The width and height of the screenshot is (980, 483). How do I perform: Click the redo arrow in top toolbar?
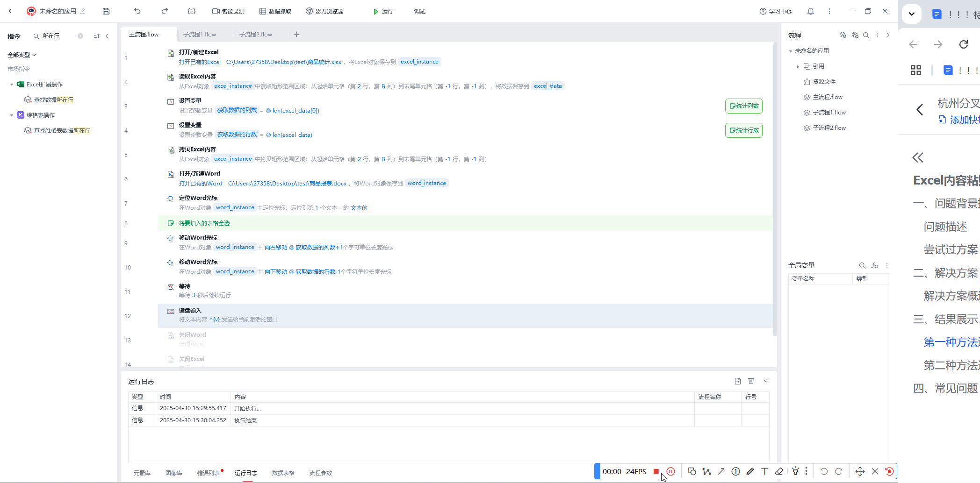pos(165,11)
